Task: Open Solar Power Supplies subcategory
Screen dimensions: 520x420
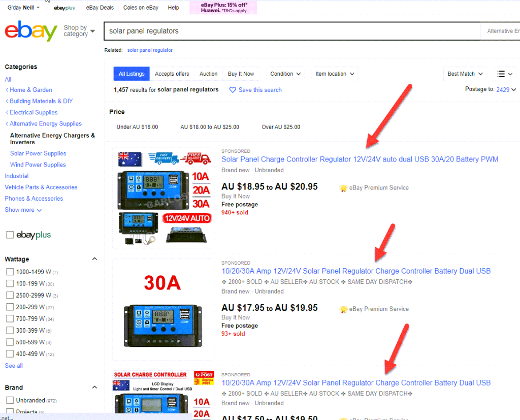Action: (x=38, y=153)
